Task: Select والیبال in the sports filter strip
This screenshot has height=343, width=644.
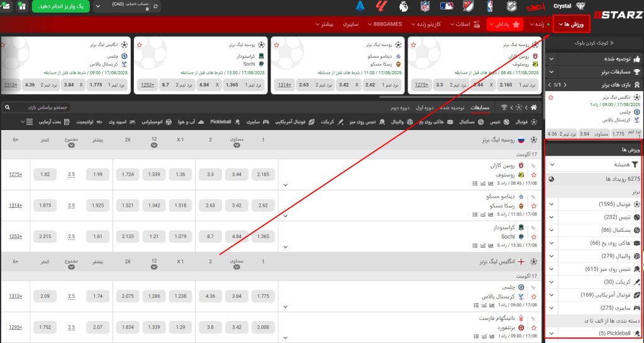Action: 402,122
